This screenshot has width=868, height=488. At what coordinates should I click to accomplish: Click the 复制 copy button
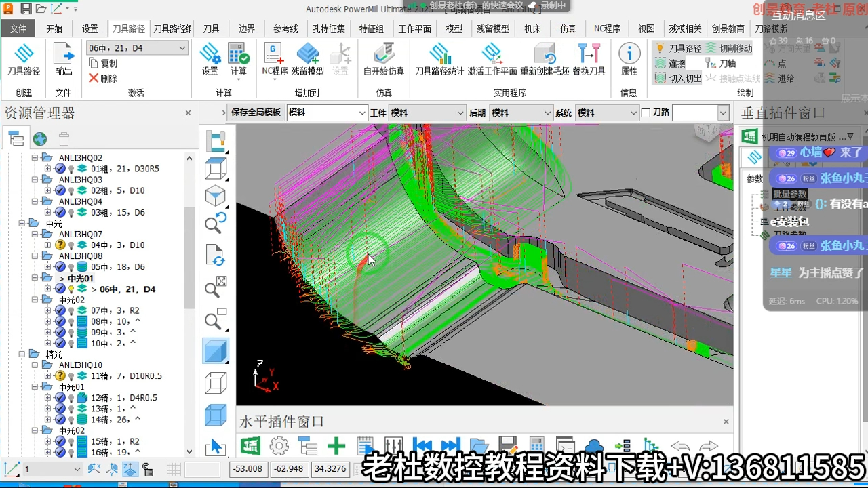click(103, 63)
